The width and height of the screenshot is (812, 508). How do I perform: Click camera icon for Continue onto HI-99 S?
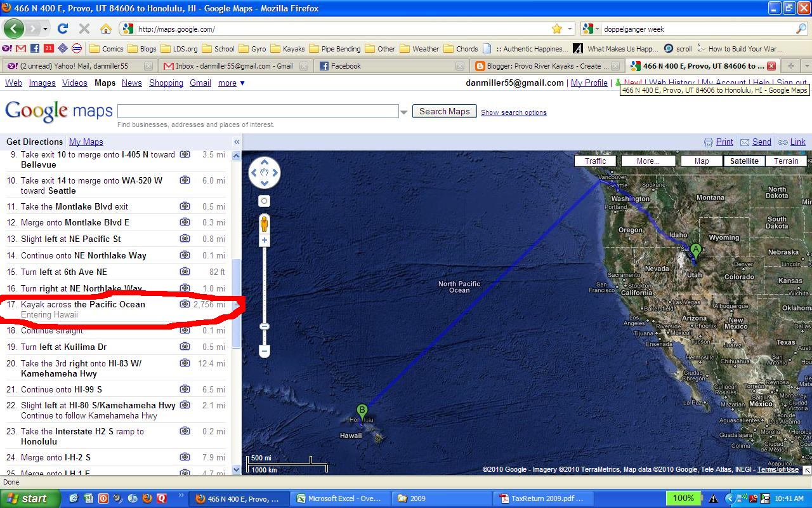click(185, 389)
